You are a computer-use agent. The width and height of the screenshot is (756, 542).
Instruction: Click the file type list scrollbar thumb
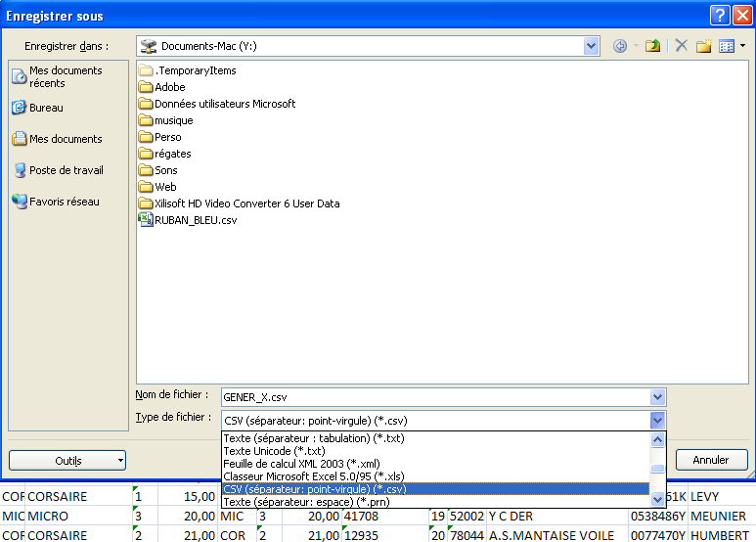point(657,469)
